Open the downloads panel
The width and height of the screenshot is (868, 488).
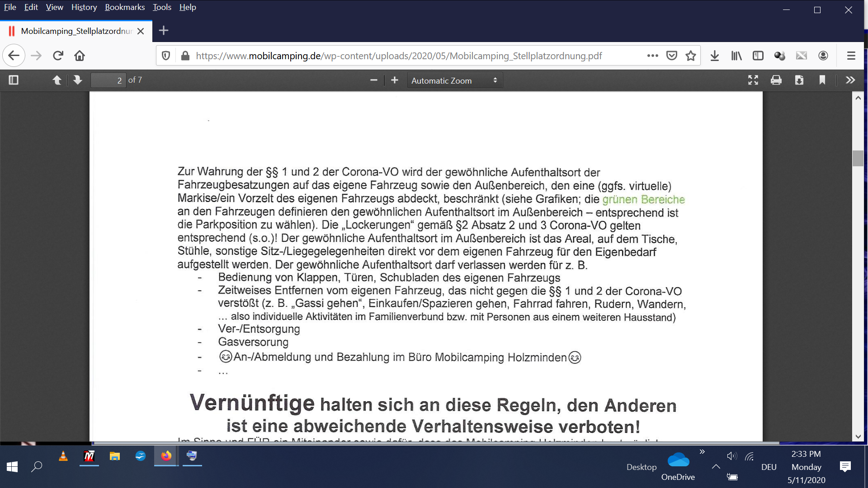coord(715,56)
